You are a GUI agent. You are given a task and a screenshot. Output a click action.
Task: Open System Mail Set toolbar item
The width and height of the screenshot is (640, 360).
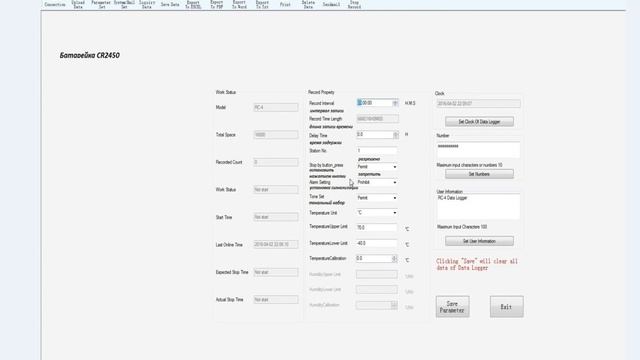click(x=124, y=4)
